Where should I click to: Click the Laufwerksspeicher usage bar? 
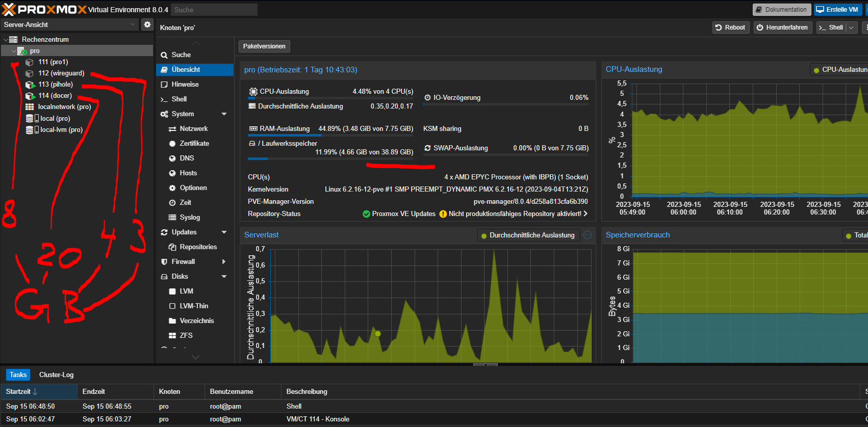click(330, 159)
